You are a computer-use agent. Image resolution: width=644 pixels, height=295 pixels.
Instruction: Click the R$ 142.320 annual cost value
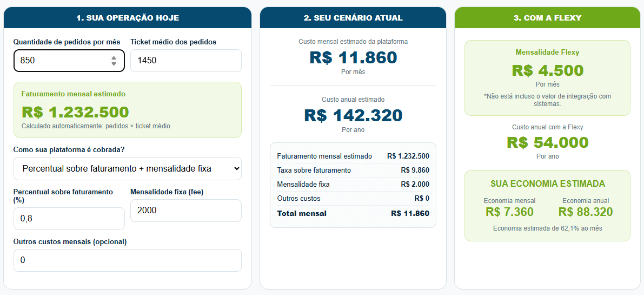tap(353, 115)
